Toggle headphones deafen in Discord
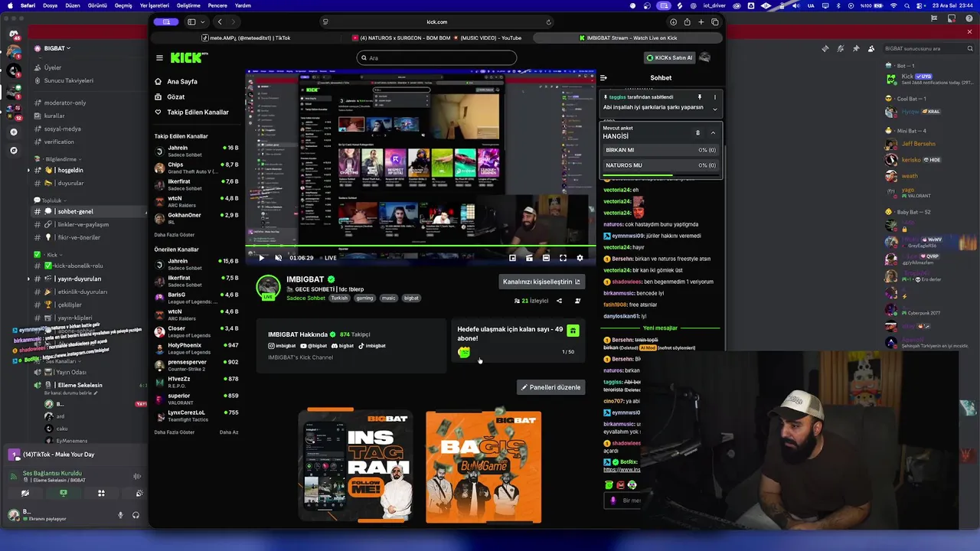This screenshot has height=551, width=980. tap(136, 515)
